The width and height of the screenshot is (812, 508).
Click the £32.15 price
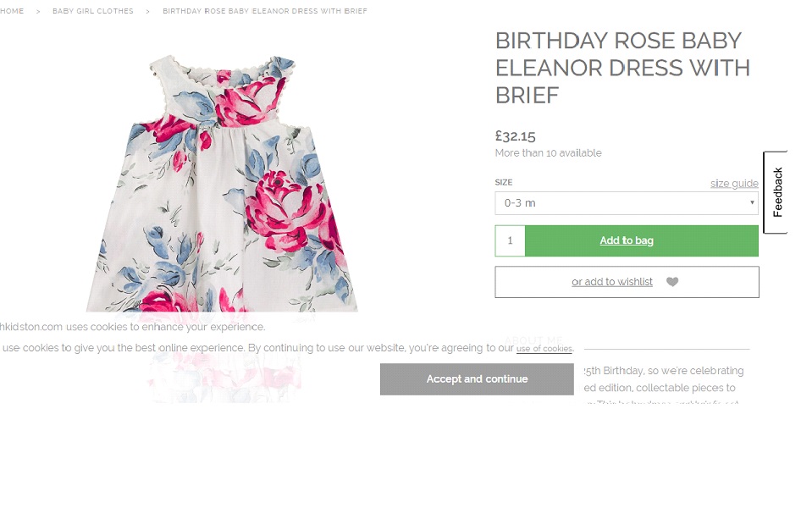[515, 135]
